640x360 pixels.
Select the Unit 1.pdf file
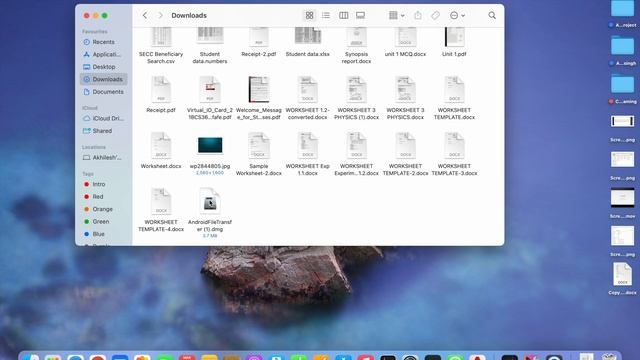[x=454, y=42]
